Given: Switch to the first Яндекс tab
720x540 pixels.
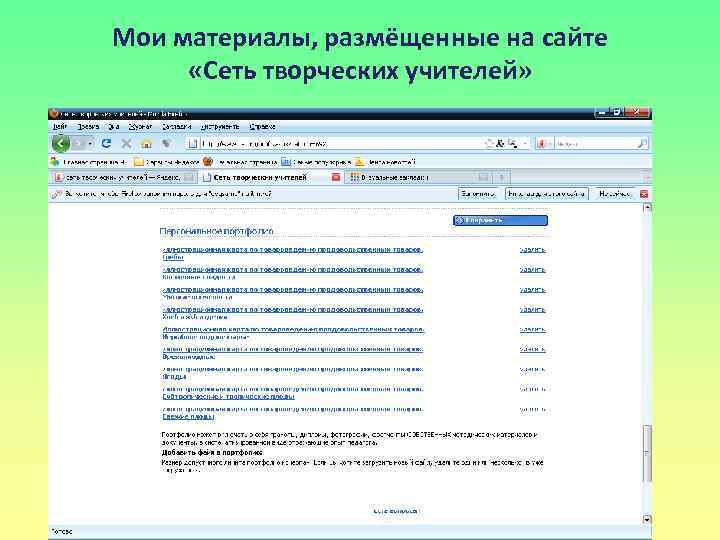Looking at the screenshot, I should coord(124,177).
